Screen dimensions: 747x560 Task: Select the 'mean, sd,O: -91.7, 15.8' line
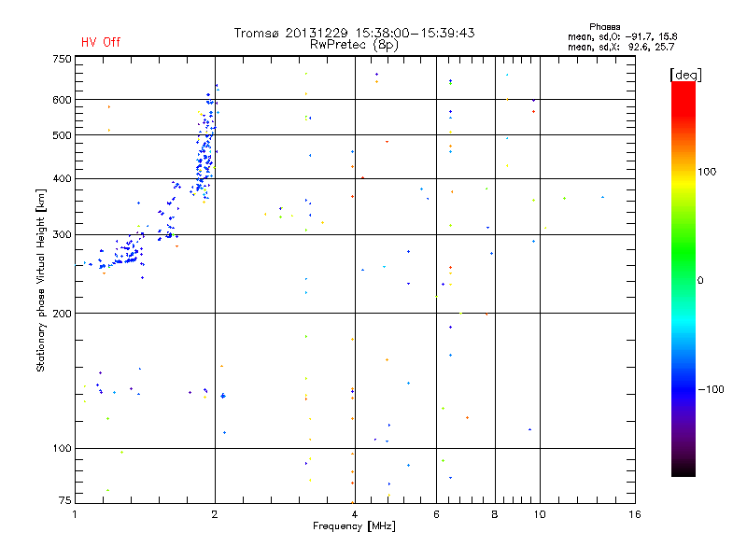[x=622, y=36]
